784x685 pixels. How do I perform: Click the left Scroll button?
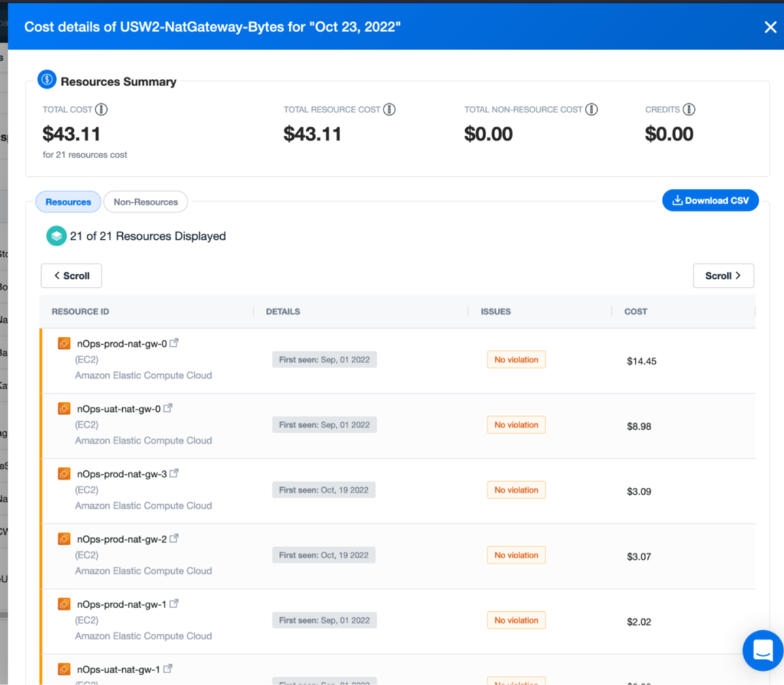[71, 276]
